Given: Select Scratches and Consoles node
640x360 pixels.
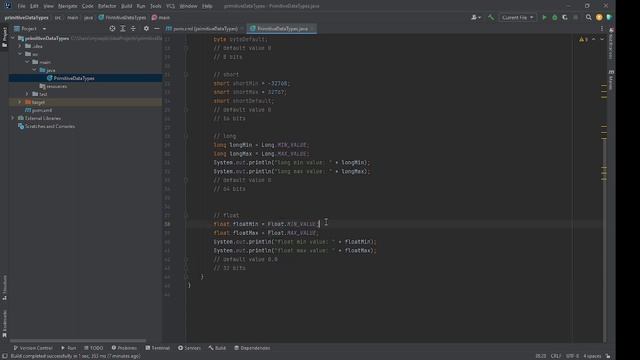Looking at the screenshot, I should [46, 126].
